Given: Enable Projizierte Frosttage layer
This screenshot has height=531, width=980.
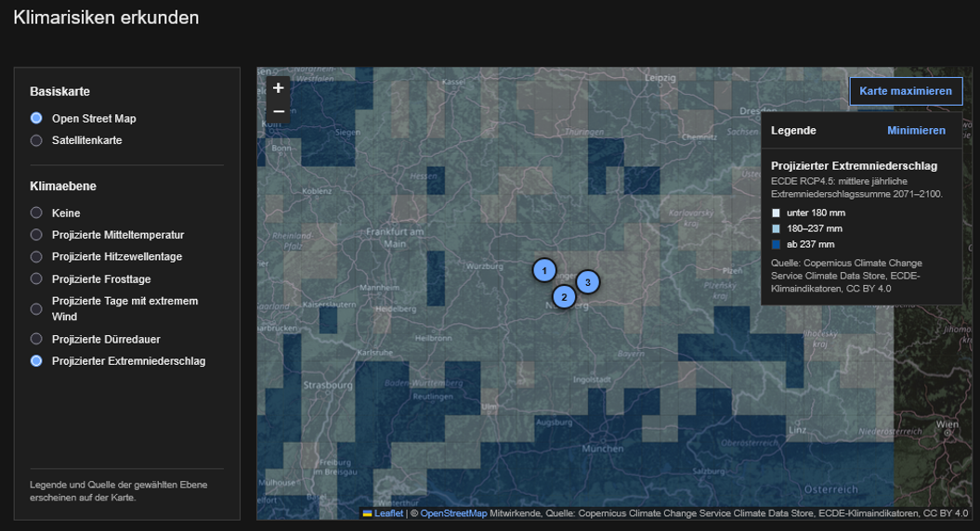Looking at the screenshot, I should (36, 278).
